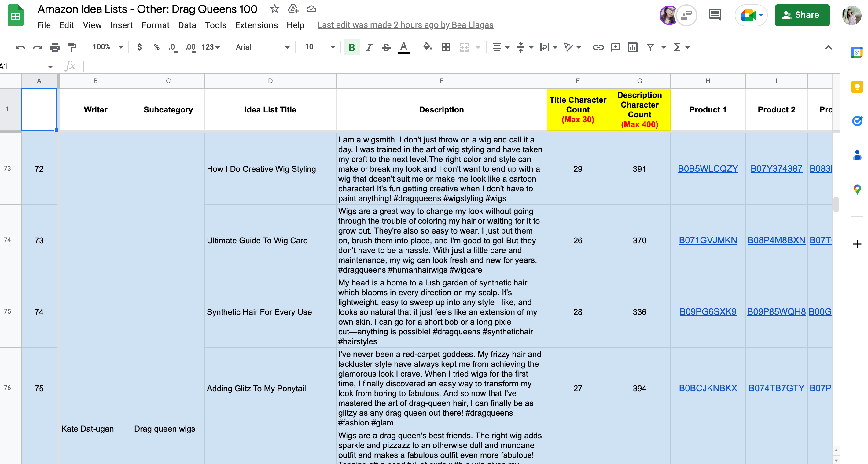
Task: Open Google Tasks side panel
Action: tap(857, 121)
